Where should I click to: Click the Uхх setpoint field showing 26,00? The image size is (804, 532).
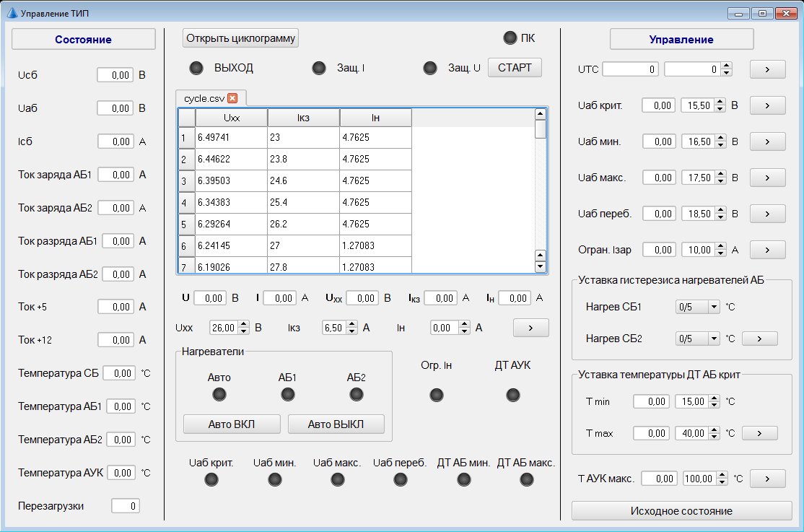(223, 328)
